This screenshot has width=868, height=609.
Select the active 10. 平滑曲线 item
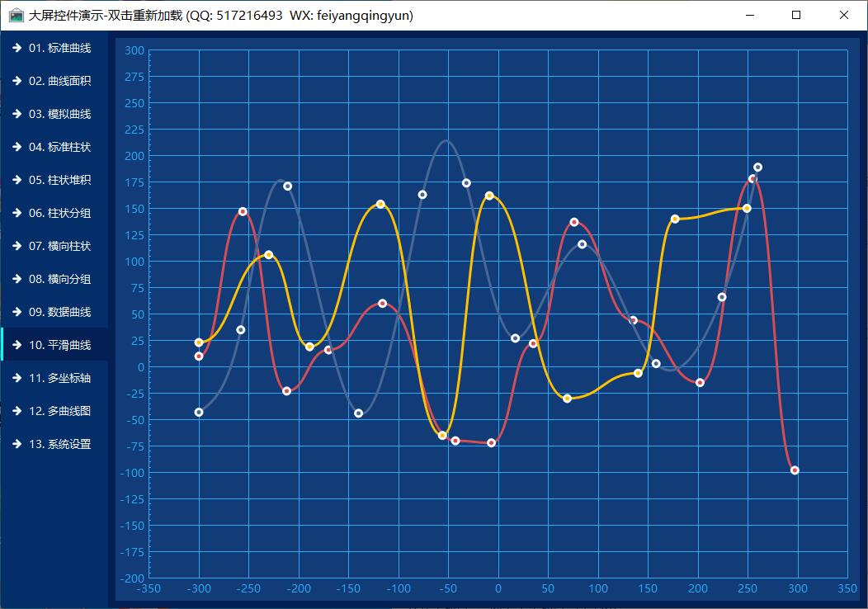pos(59,345)
